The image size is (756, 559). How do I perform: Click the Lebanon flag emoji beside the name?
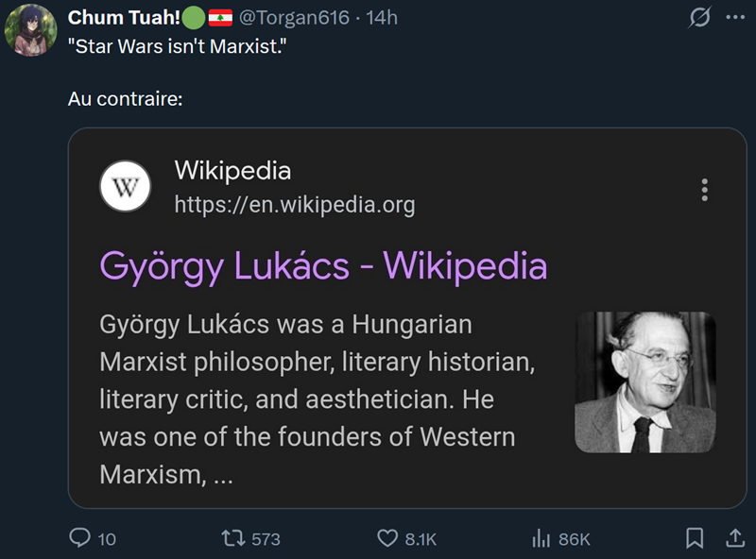(220, 18)
